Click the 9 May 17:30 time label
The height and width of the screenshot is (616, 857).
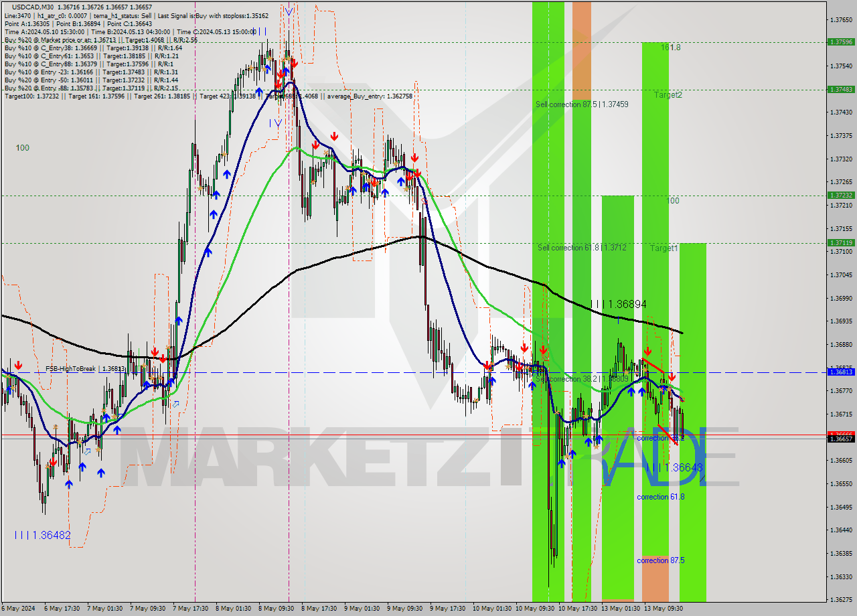click(448, 609)
